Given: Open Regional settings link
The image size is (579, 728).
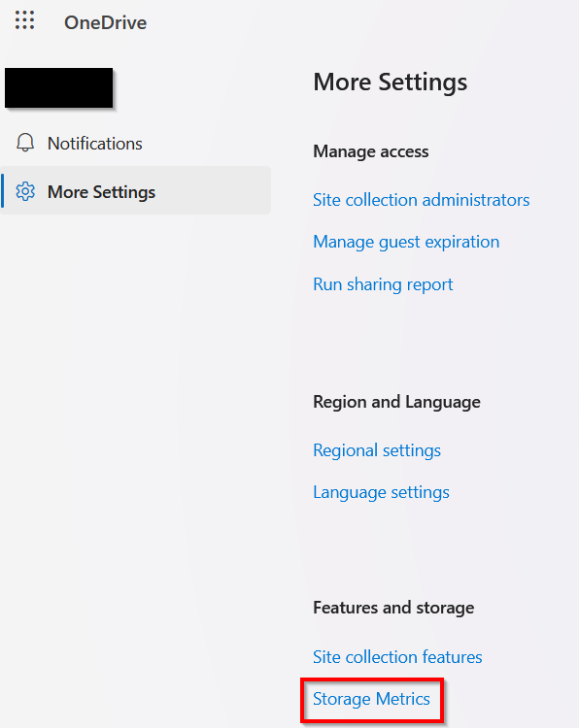Looking at the screenshot, I should [x=377, y=450].
